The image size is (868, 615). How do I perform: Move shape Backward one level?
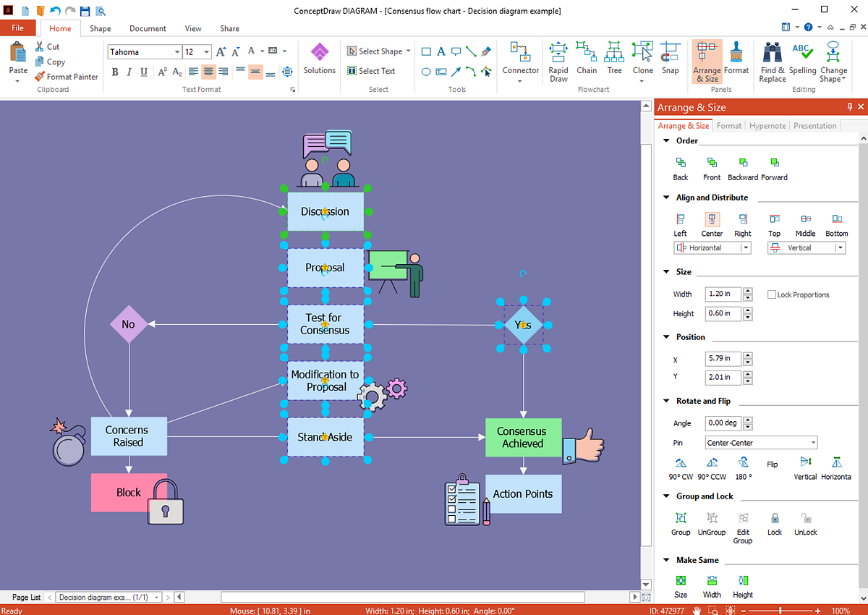pyautogui.click(x=743, y=169)
